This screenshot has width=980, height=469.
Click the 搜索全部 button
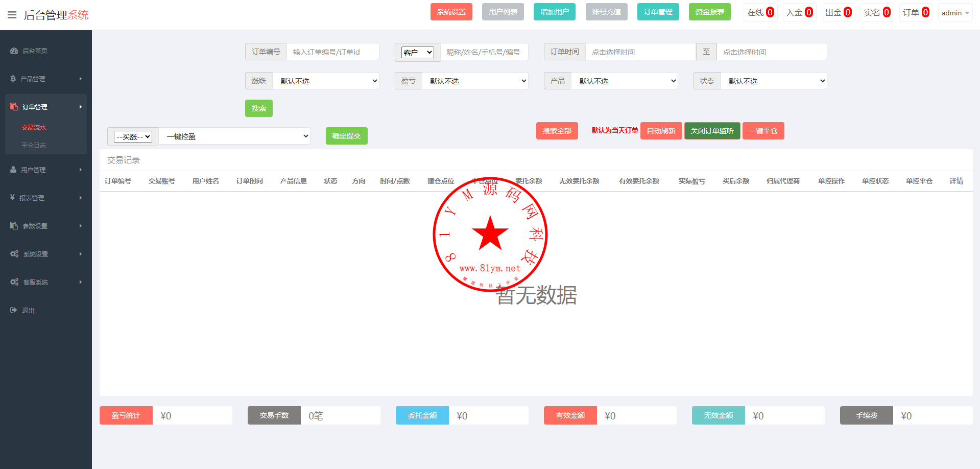point(557,131)
